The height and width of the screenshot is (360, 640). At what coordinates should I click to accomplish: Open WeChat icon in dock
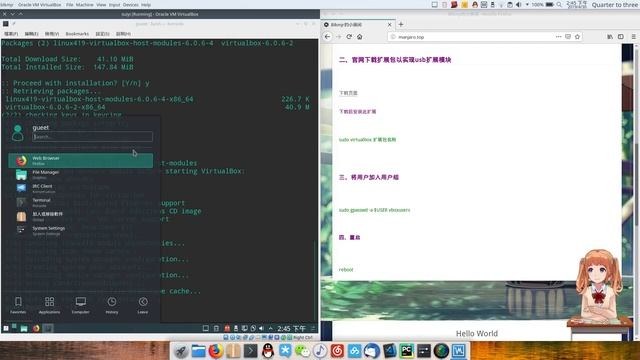coord(302,351)
